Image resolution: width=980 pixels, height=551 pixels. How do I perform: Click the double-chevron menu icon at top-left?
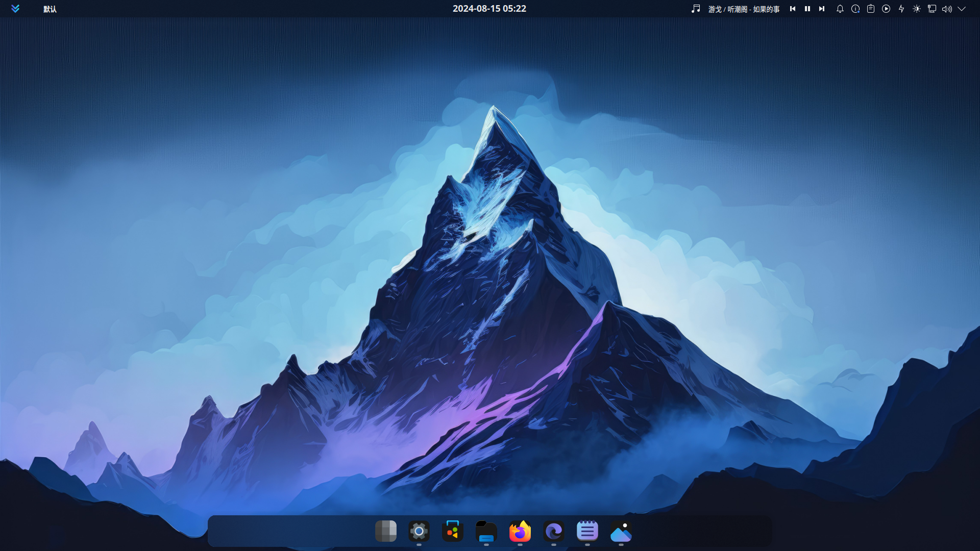tap(15, 9)
